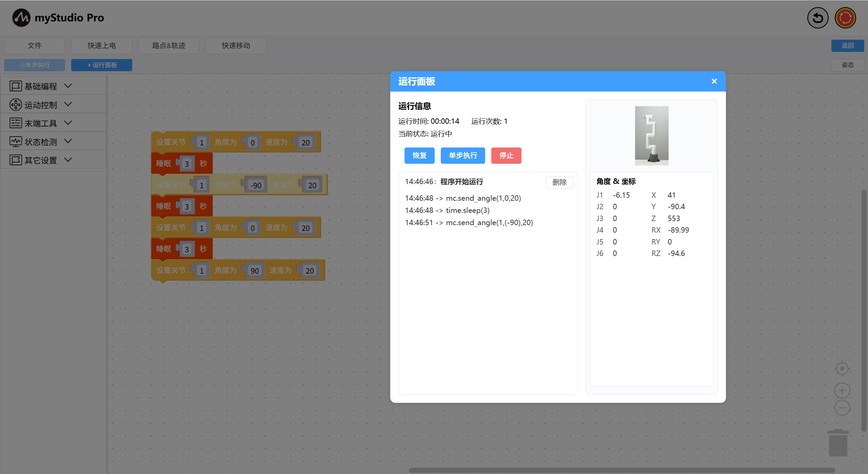The width and height of the screenshot is (868, 474).
Task: Open the 文件 menu
Action: click(x=35, y=45)
